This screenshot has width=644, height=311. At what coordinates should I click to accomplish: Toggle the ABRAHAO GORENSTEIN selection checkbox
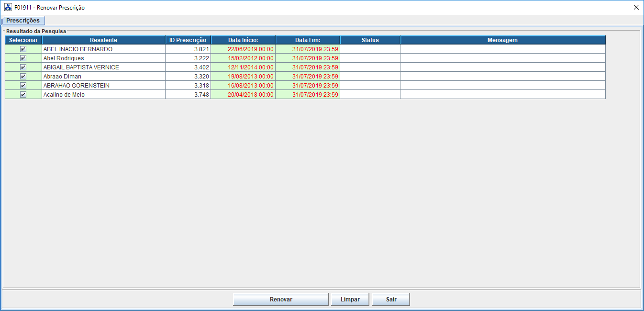point(23,86)
